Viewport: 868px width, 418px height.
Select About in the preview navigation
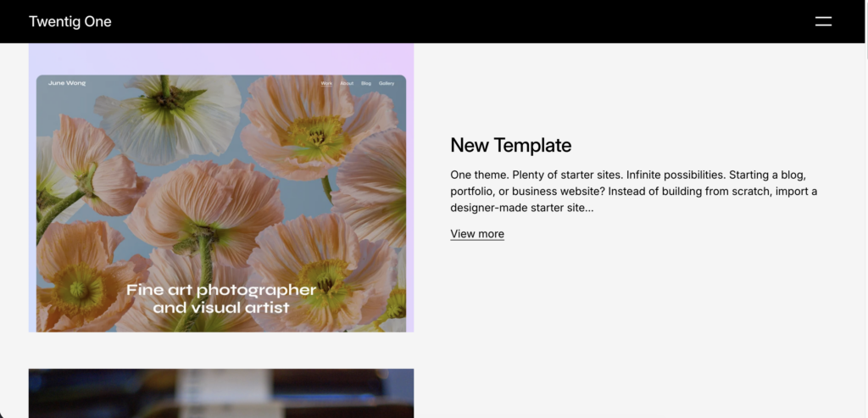(347, 84)
